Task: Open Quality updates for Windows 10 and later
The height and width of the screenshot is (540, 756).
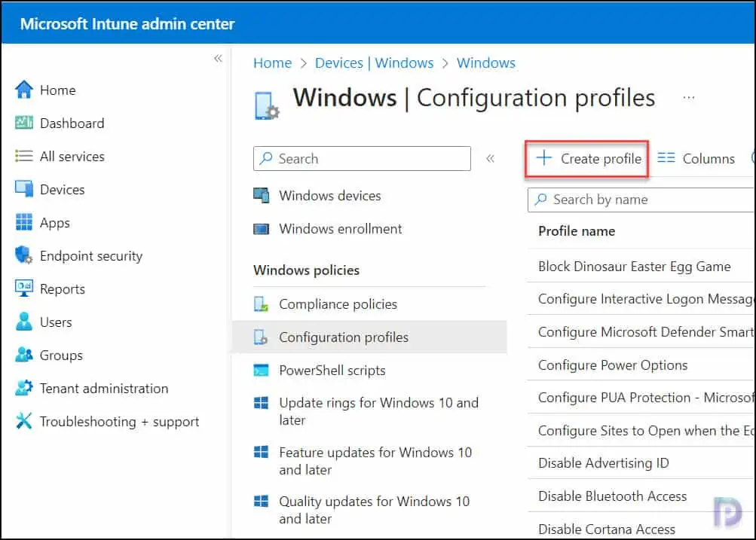Action: 374,510
